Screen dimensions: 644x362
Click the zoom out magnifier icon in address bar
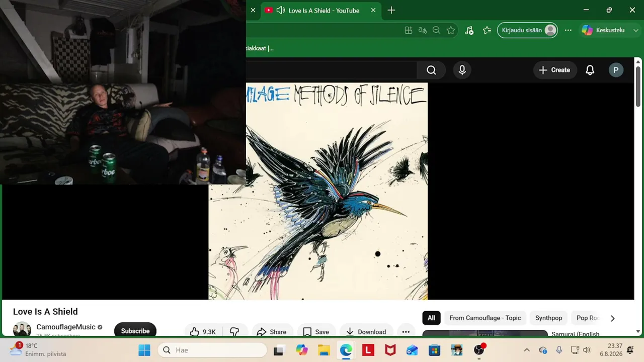(x=437, y=30)
